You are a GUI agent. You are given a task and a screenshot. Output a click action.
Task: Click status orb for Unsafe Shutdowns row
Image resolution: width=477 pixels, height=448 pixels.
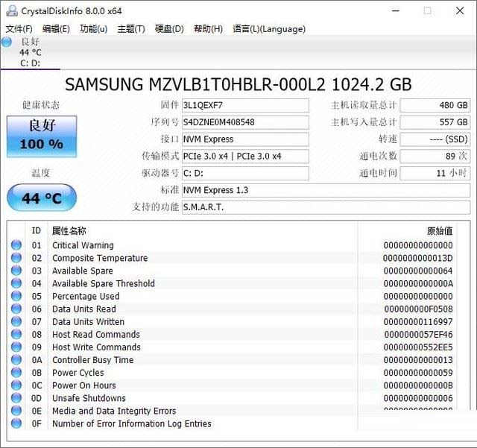[x=16, y=398]
